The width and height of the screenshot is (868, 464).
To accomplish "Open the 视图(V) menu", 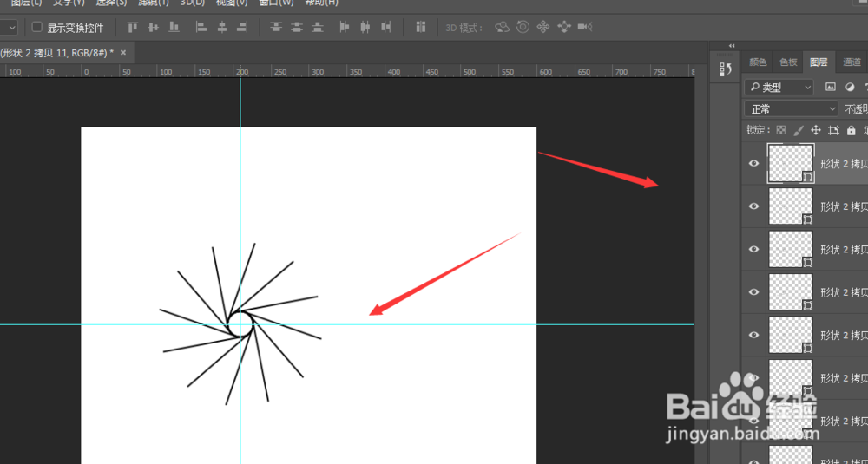I will (x=232, y=3).
